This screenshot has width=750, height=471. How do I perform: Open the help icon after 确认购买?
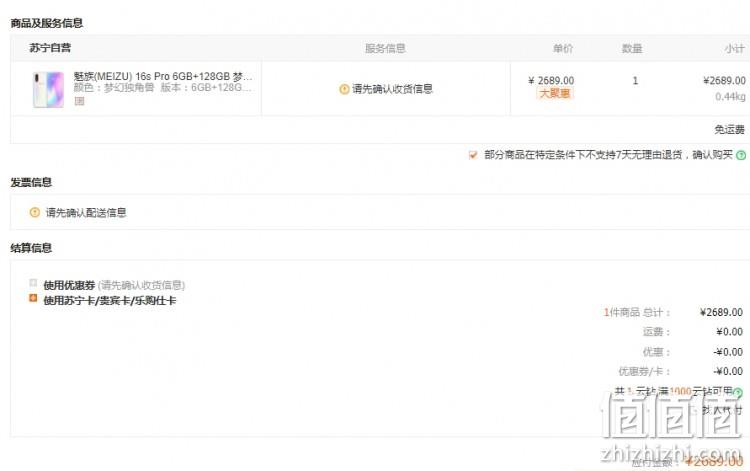[741, 155]
